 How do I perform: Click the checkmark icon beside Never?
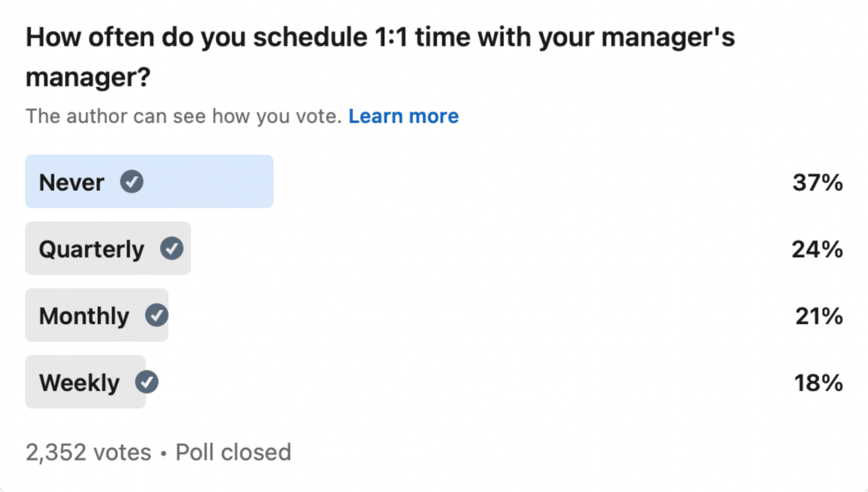[x=132, y=182]
